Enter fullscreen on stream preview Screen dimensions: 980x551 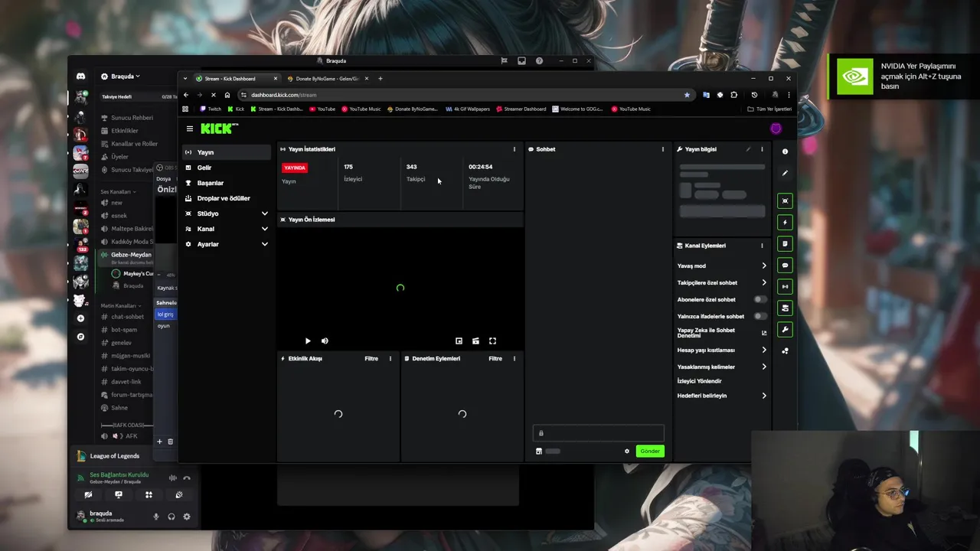[x=492, y=341]
